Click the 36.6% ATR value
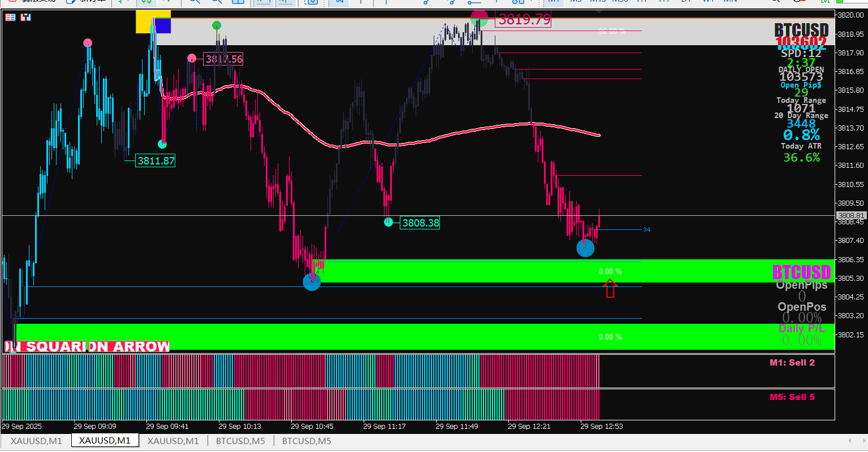The image size is (868, 452). [x=801, y=158]
